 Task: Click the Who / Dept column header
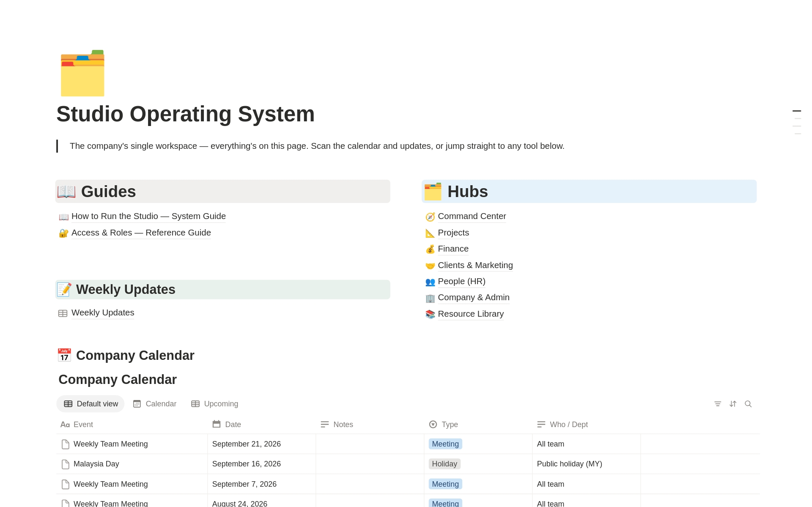click(x=586, y=425)
